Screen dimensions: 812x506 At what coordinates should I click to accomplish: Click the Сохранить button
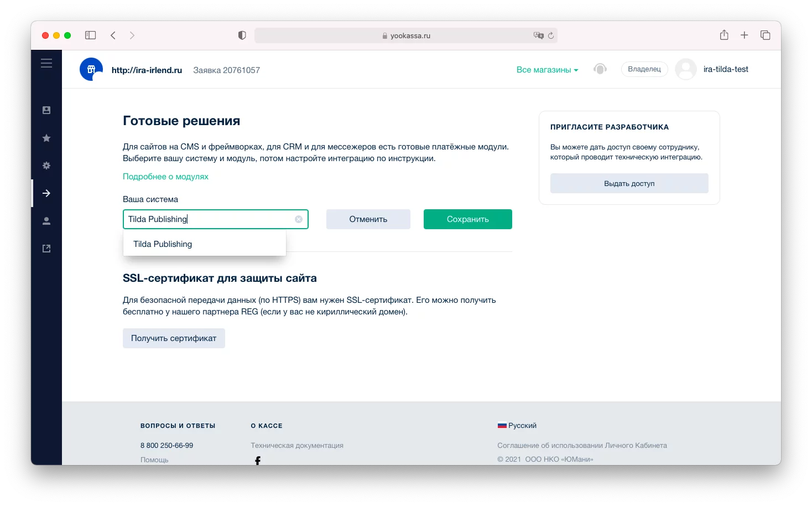(x=468, y=219)
